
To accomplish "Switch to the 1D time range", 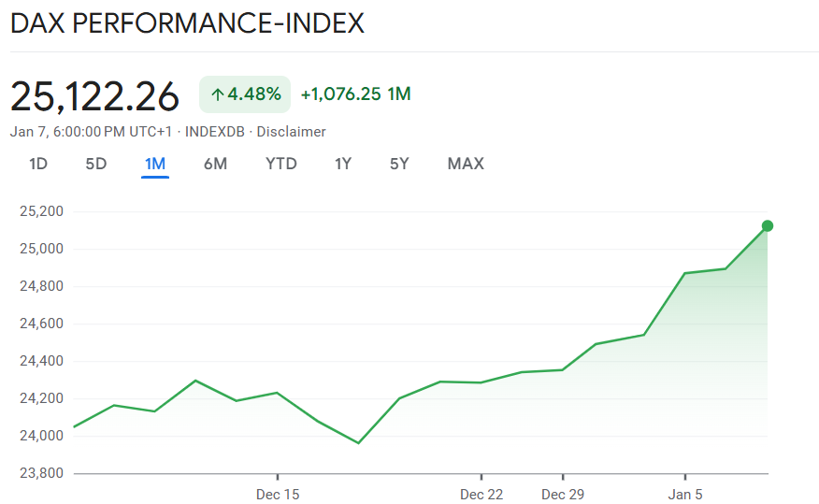I will (x=38, y=165).
